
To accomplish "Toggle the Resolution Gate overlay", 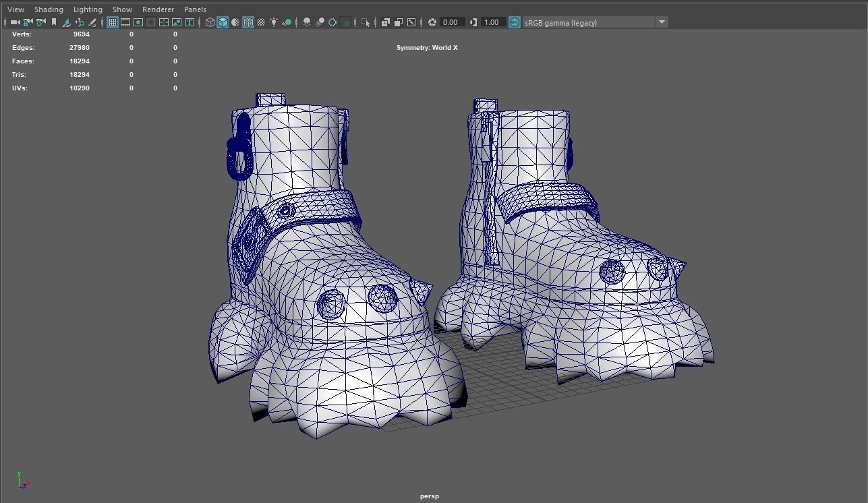I will pos(138,22).
